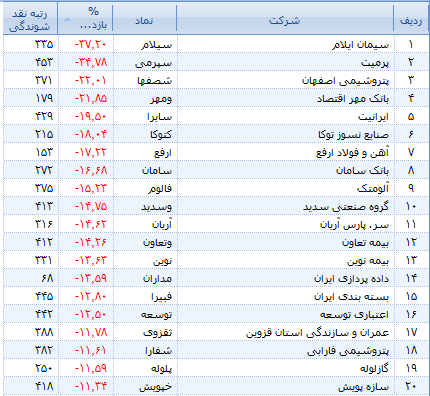Click symbol پلوله
The width and height of the screenshot is (430, 396).
pyautogui.click(x=161, y=369)
